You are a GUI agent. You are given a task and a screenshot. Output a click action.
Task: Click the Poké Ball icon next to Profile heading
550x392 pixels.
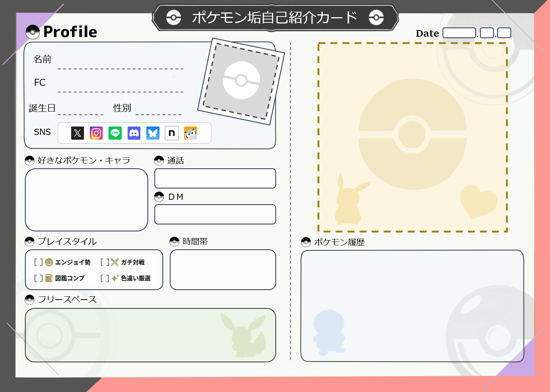click(x=33, y=32)
